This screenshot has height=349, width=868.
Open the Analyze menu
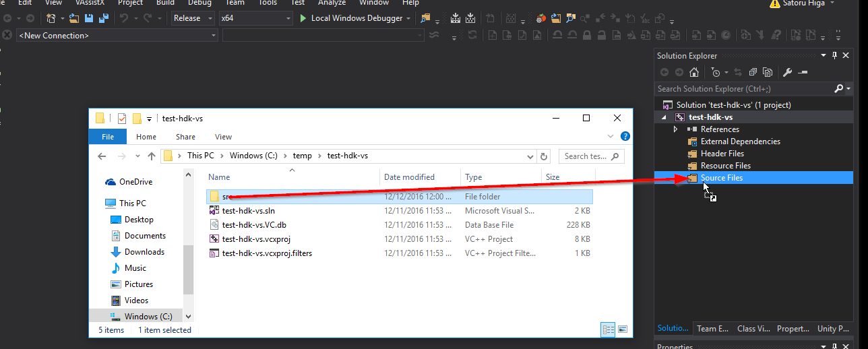(x=332, y=3)
